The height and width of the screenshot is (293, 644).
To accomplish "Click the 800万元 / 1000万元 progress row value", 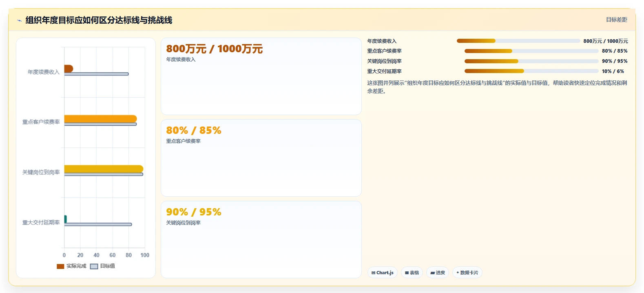I will [x=606, y=41].
